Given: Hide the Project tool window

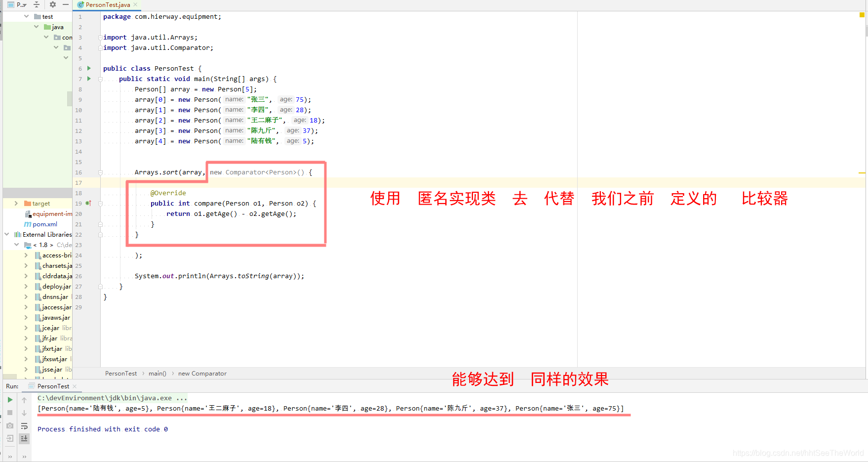Looking at the screenshot, I should (66, 4).
